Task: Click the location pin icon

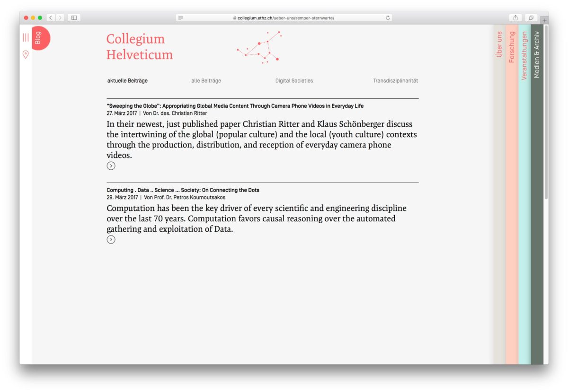Action: pyautogui.click(x=26, y=54)
